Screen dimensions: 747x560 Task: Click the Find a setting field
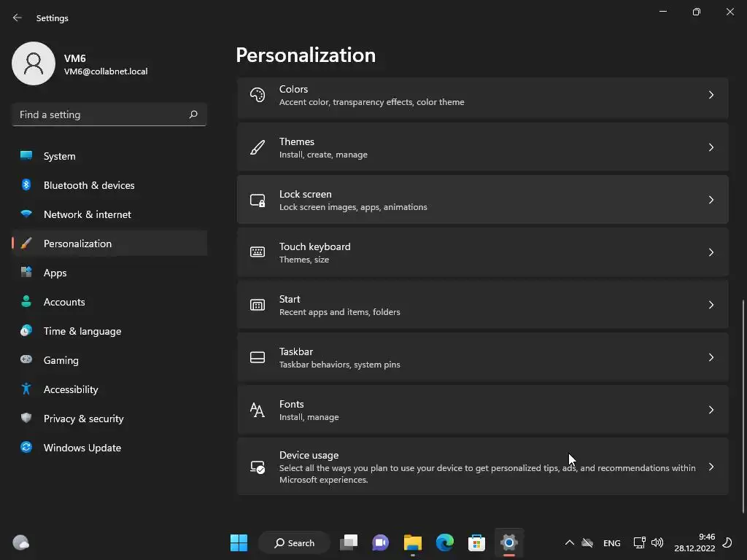(109, 114)
